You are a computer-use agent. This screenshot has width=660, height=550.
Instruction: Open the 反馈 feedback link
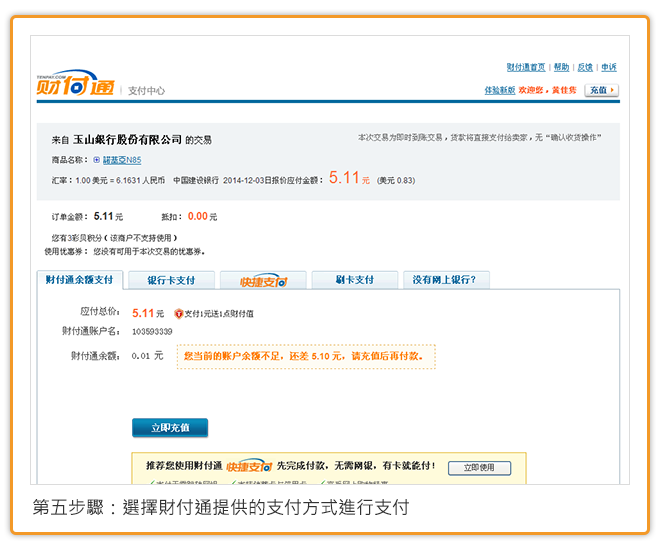[585, 67]
